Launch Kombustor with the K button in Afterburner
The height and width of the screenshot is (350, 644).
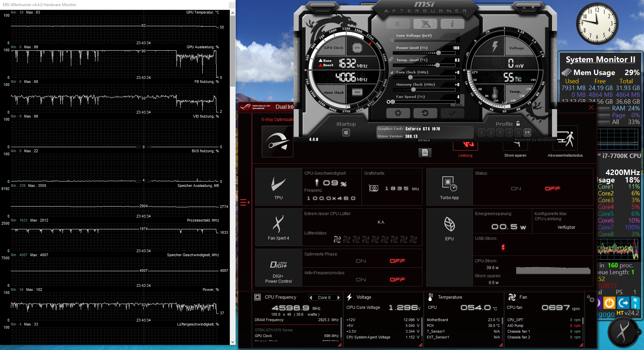398,24
